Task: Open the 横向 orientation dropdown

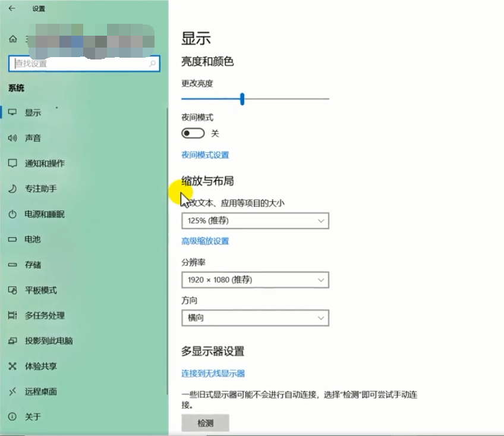Action: point(254,318)
